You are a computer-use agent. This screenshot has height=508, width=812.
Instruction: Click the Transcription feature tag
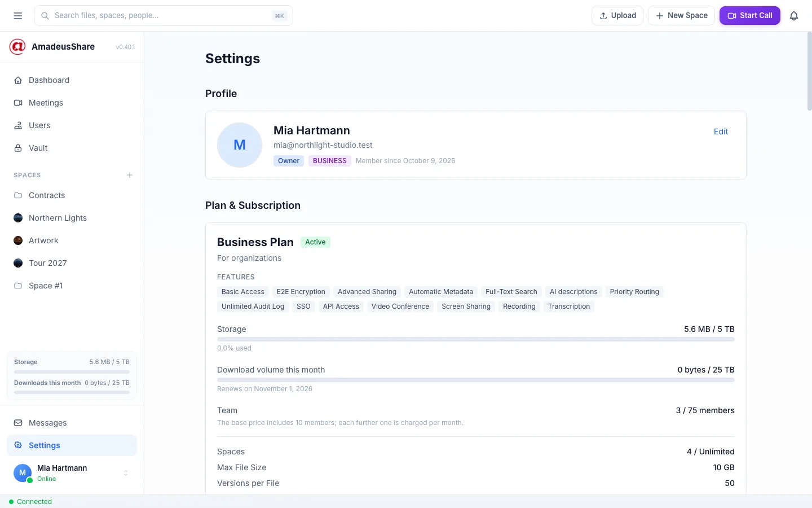(x=569, y=306)
